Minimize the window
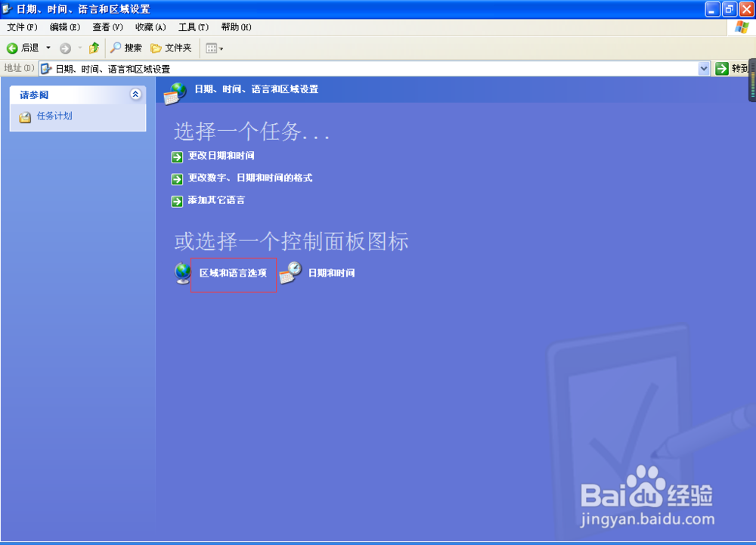Viewport: 756px width, 545px height. point(712,9)
